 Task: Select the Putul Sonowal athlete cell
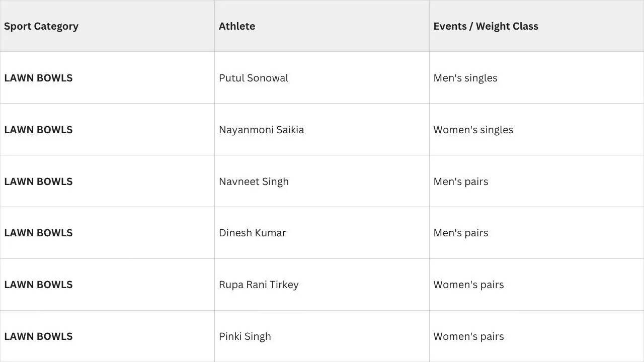tap(322, 78)
